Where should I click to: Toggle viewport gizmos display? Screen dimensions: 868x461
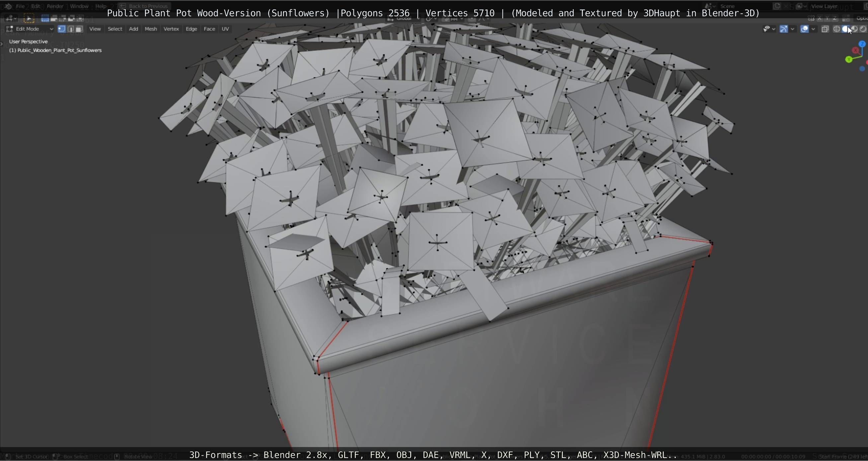(784, 29)
